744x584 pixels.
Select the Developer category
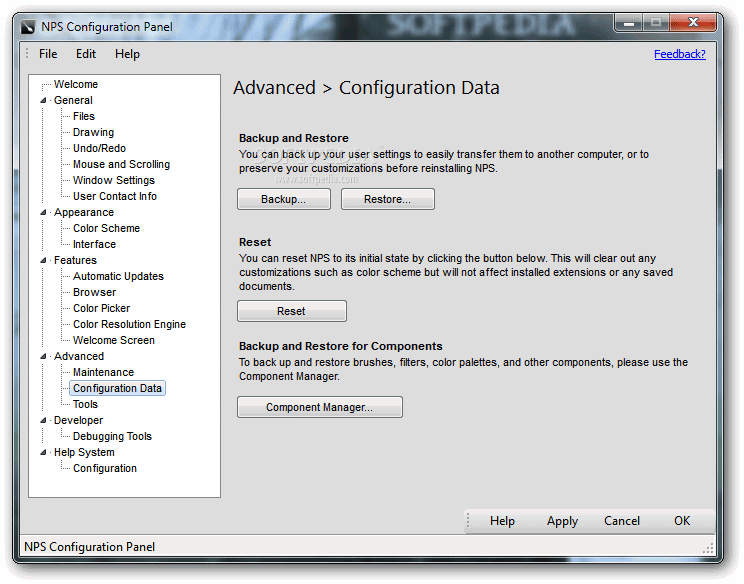pyautogui.click(x=78, y=420)
